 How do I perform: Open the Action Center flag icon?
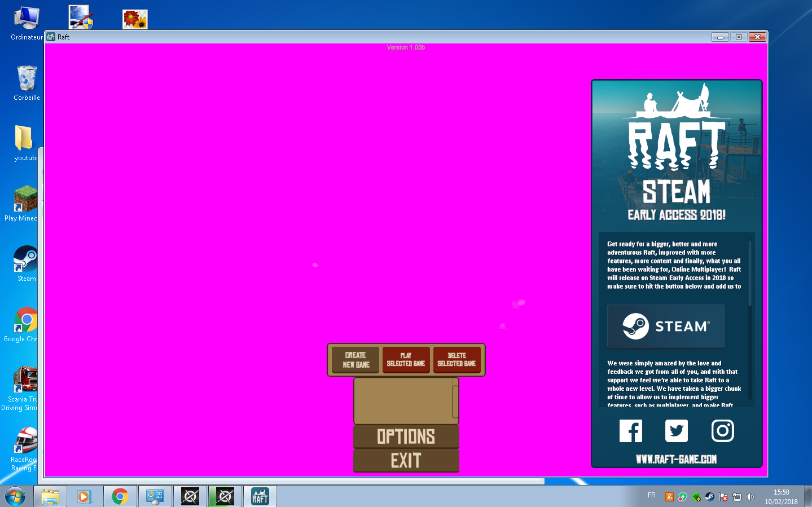pos(723,497)
